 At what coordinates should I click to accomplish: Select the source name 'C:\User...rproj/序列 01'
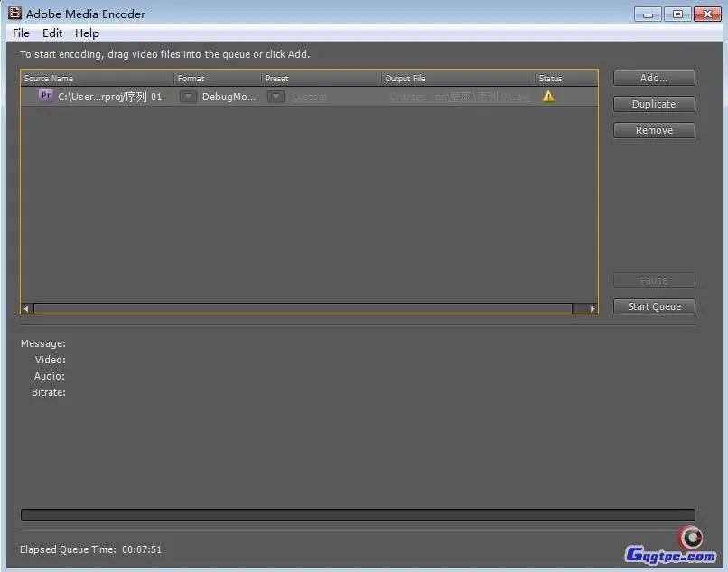click(109, 97)
